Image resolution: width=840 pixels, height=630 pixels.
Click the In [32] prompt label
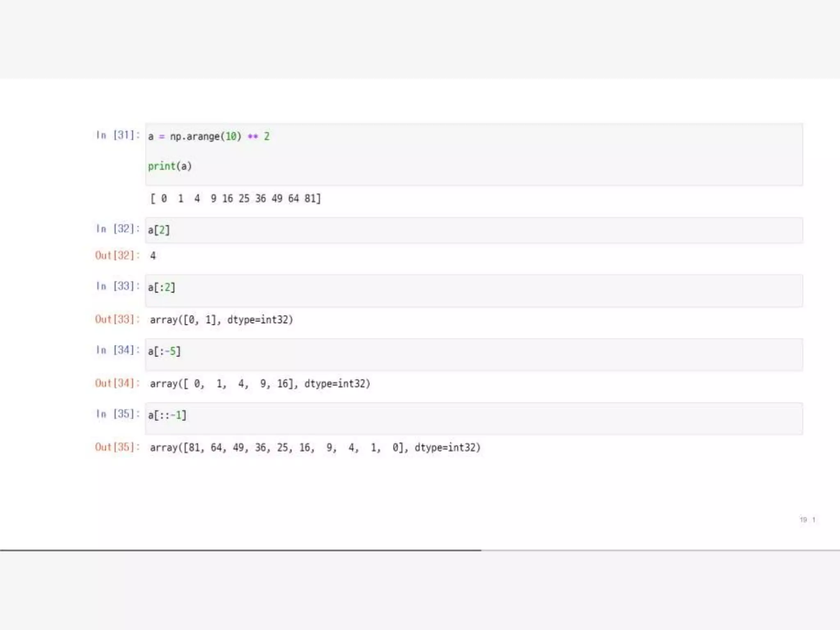tap(118, 229)
